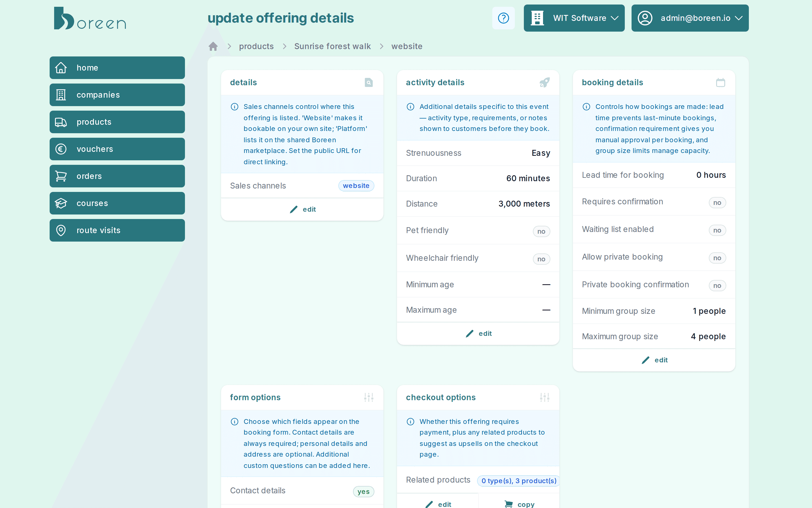This screenshot has height=508, width=812.
Task: Click the Requires confirmation no badge
Action: click(x=717, y=203)
